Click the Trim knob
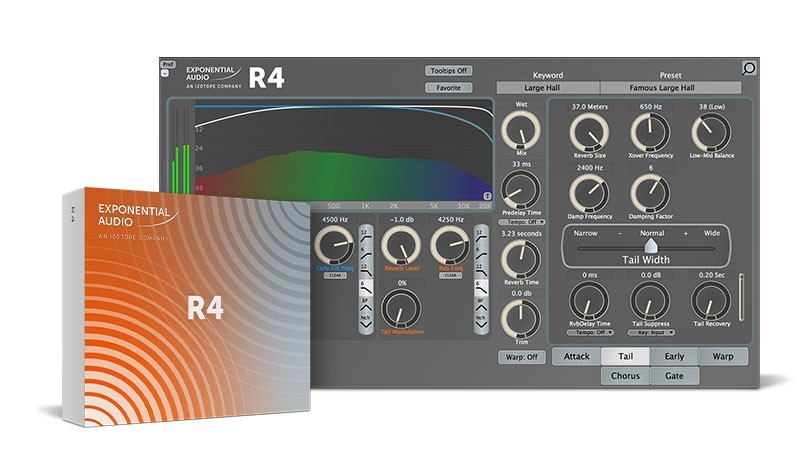This screenshot has width=800, height=450. click(521, 319)
